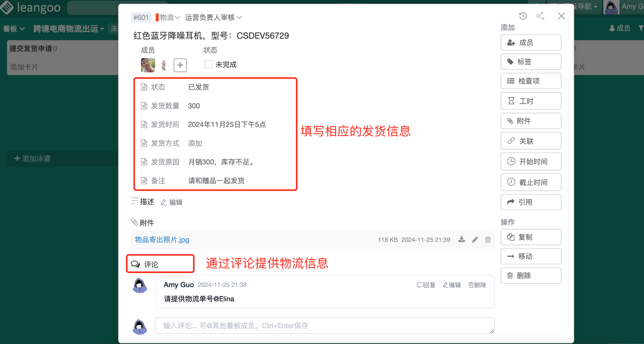
Task: Click the card history clock icon
Action: coord(523,16)
